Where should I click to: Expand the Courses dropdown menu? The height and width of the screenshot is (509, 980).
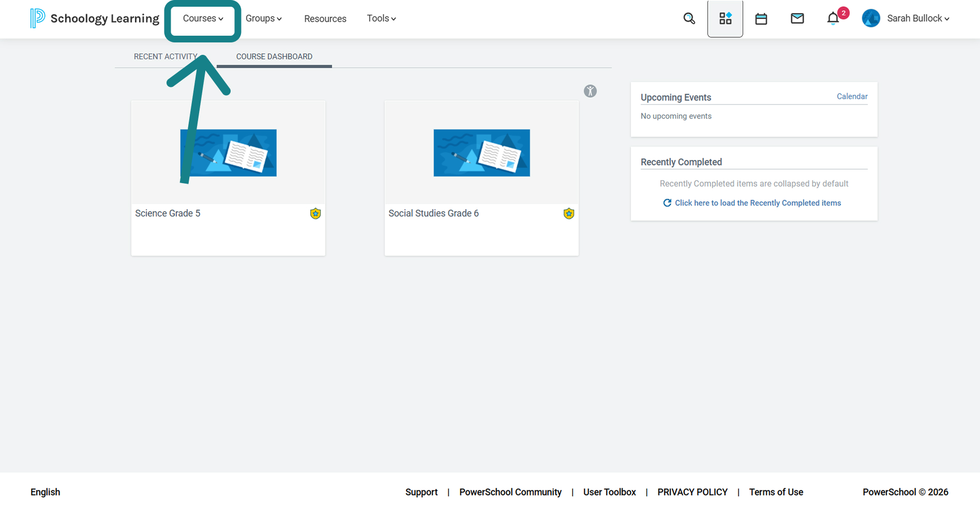pos(203,19)
